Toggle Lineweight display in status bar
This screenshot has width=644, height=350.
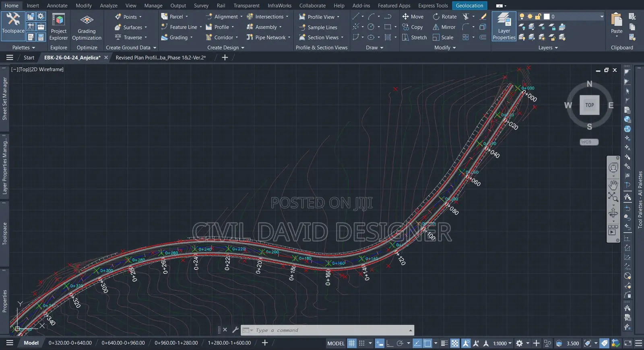444,343
